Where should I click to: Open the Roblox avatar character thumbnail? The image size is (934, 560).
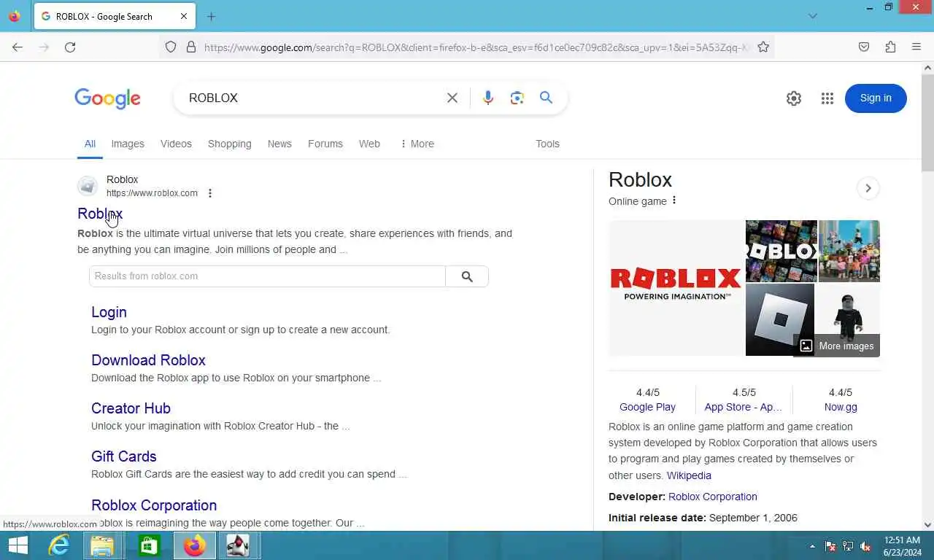tap(848, 310)
